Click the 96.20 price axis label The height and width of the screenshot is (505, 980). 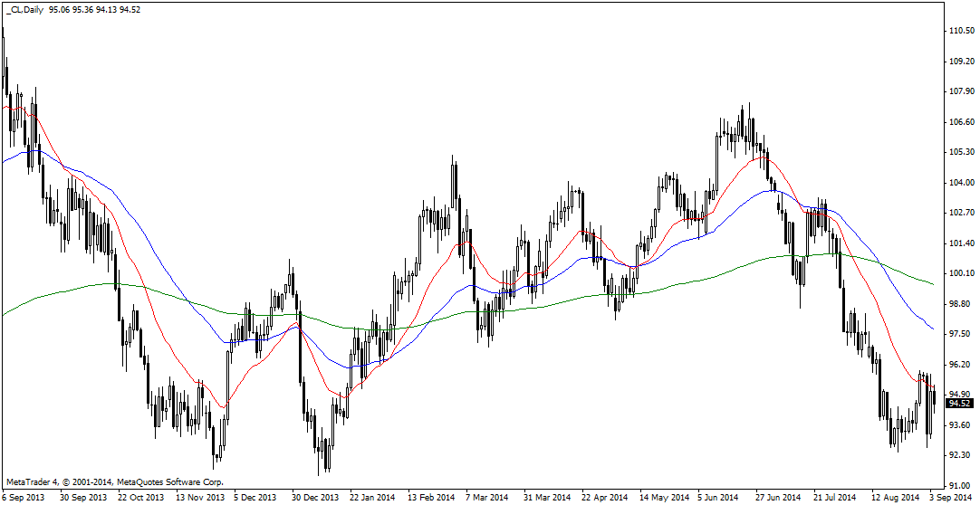coord(961,364)
